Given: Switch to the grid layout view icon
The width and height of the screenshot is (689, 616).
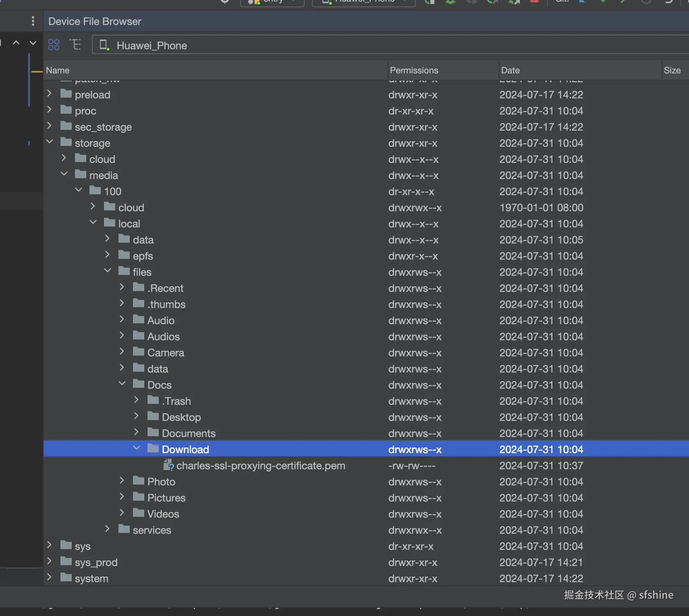Looking at the screenshot, I should click(x=54, y=44).
